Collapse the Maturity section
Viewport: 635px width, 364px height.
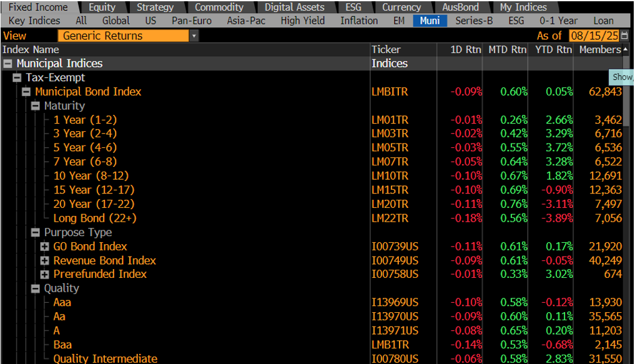[x=36, y=106]
